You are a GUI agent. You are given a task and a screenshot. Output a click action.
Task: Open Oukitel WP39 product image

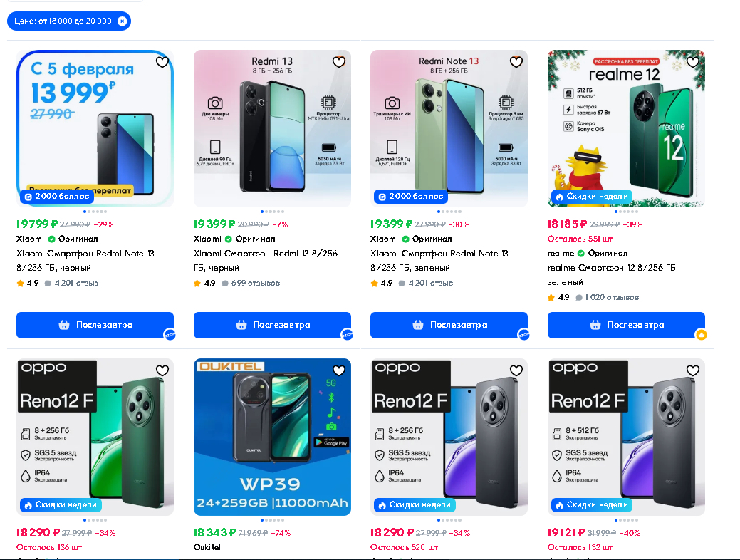272,437
